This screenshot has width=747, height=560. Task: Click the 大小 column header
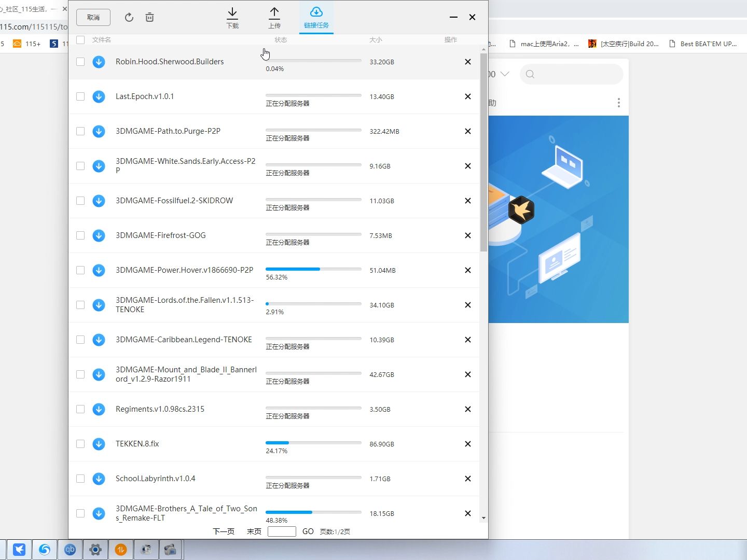(376, 39)
